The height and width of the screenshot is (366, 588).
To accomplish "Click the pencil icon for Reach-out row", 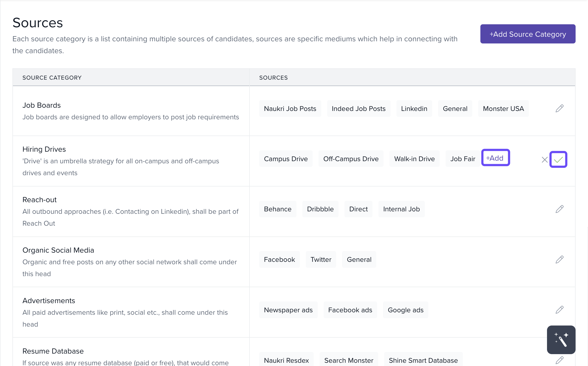I will coord(559,209).
